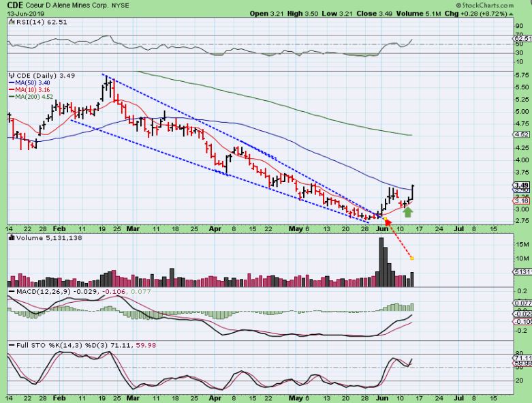Click the line icon before the Full STO label
532x403 pixels.
click(x=12, y=345)
